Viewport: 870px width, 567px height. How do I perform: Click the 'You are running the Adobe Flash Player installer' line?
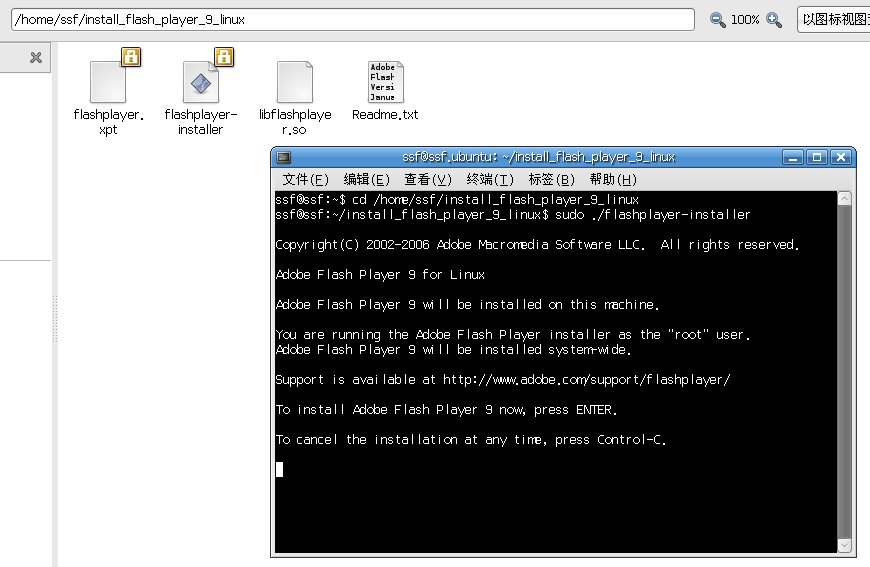pyautogui.click(x=513, y=335)
